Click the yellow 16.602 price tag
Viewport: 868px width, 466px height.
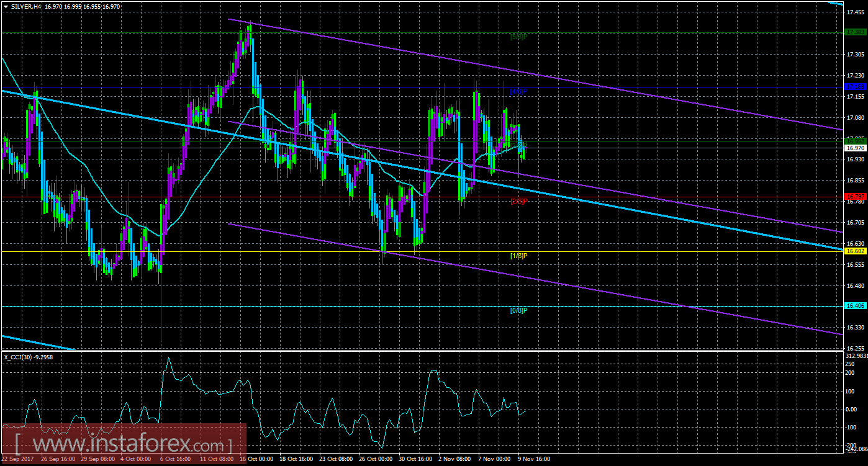click(855, 251)
